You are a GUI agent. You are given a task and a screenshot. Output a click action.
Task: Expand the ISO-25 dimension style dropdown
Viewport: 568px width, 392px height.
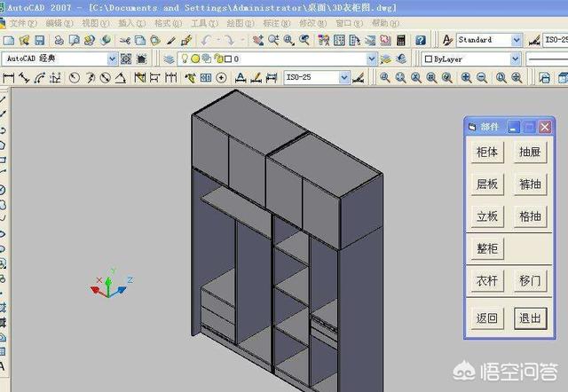[x=344, y=77]
